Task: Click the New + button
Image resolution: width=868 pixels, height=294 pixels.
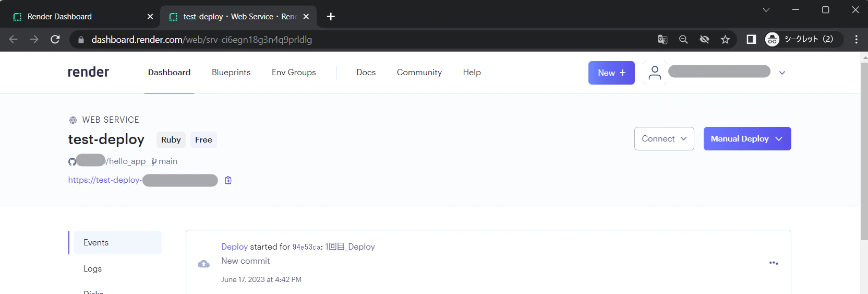Action: [x=611, y=73]
